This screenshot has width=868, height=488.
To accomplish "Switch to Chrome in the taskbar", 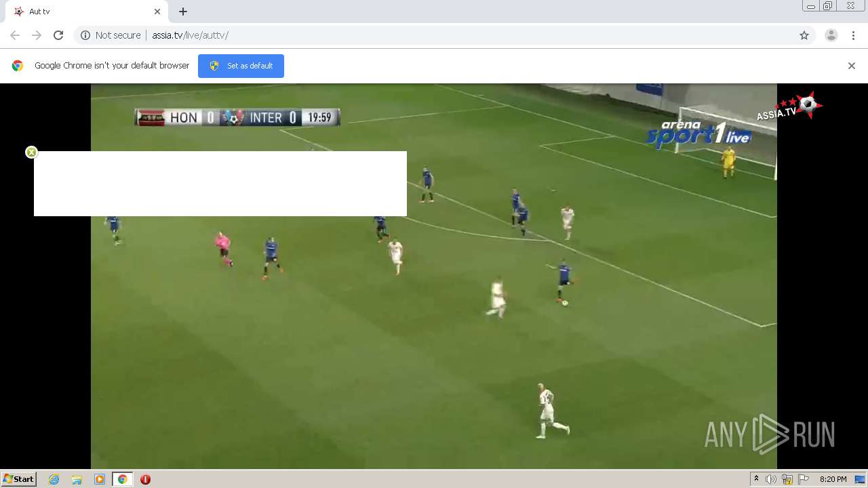I will click(x=122, y=479).
